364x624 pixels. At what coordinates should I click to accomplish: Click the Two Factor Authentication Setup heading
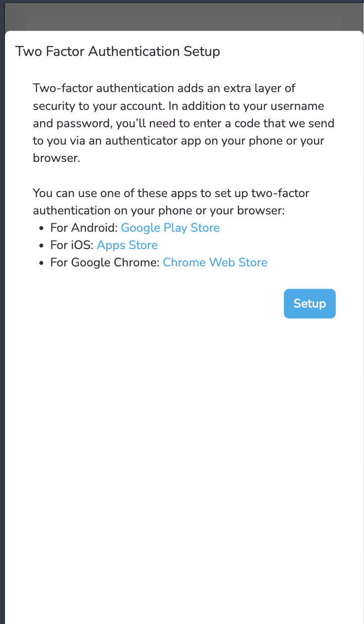pos(118,52)
